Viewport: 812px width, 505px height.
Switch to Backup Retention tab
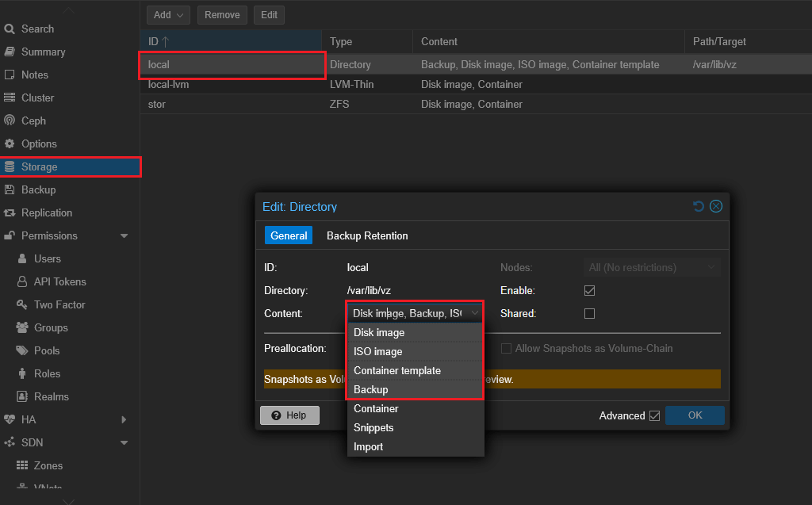367,235
